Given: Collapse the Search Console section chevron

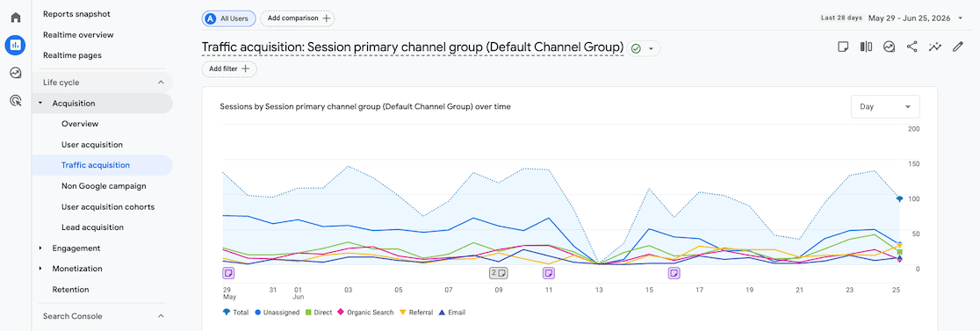Looking at the screenshot, I should tap(161, 316).
